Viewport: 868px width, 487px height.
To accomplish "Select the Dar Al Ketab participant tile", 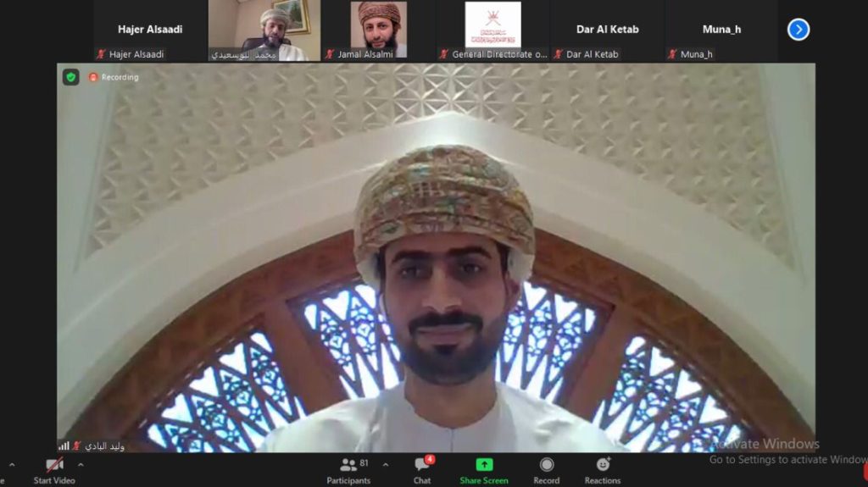I will pos(607,30).
